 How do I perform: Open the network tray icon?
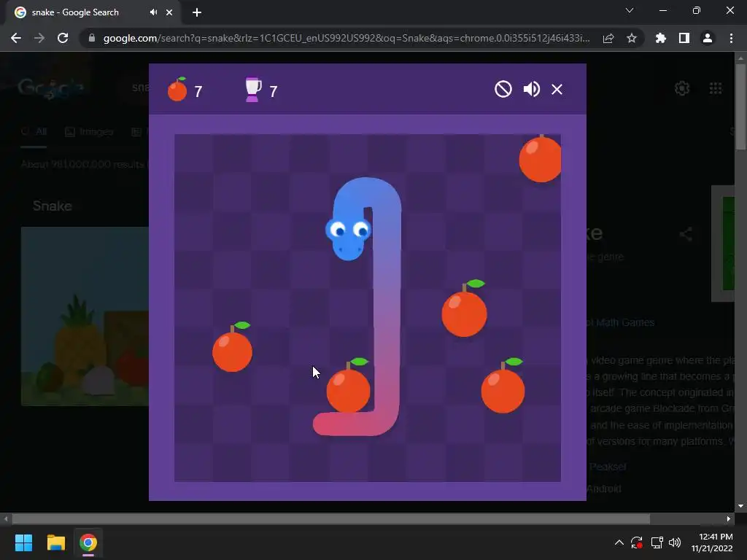[657, 542]
